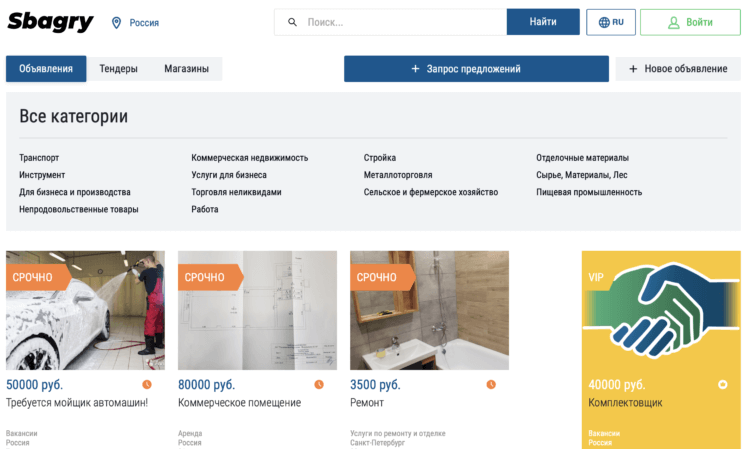Click the 3500 руб. price

pos(375,384)
